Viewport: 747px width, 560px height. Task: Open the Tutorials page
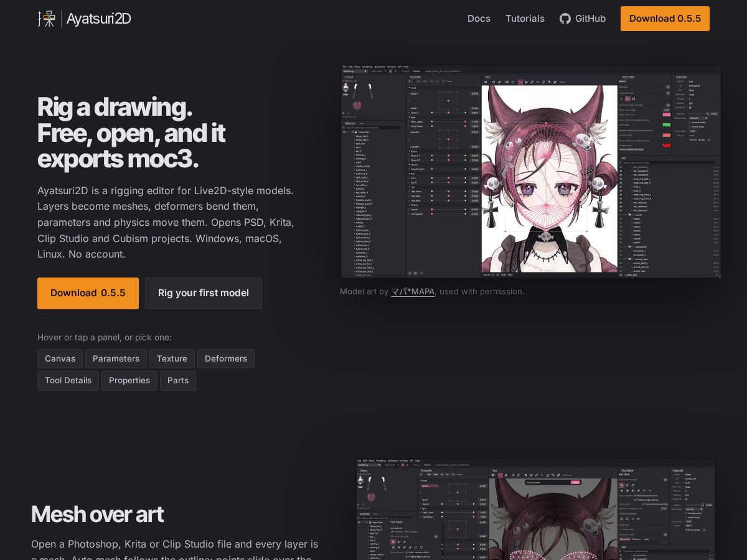pos(525,19)
